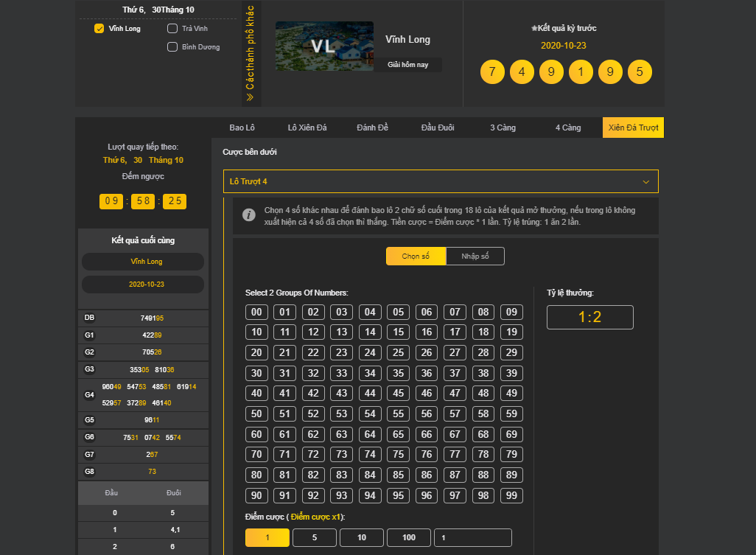Click the info icon beside the rules text
The width and height of the screenshot is (756, 555).
tap(249, 215)
